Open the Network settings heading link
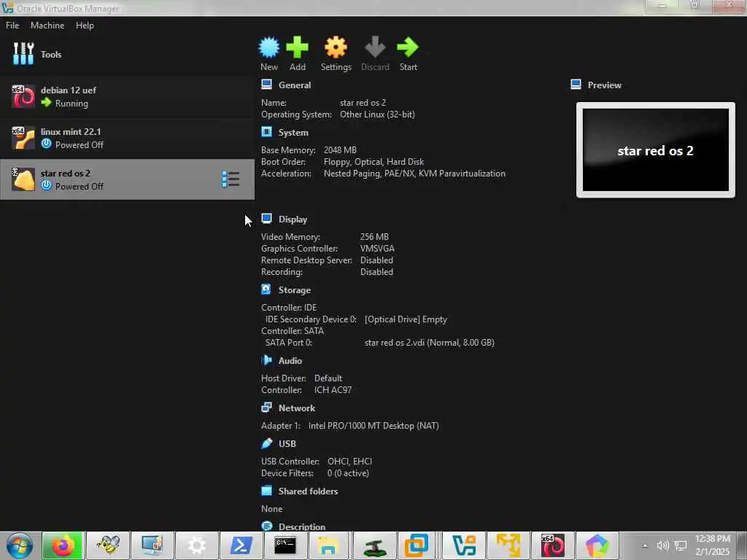 [296, 408]
